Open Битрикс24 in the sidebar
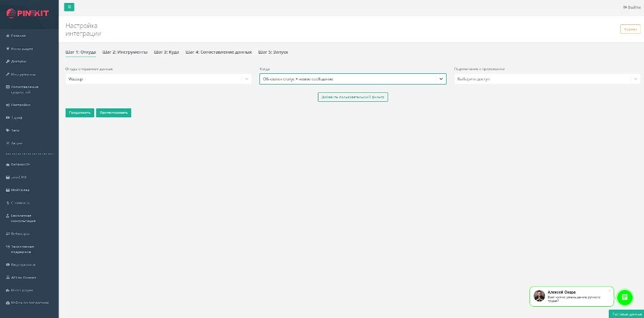644x318 pixels. pyautogui.click(x=20, y=164)
